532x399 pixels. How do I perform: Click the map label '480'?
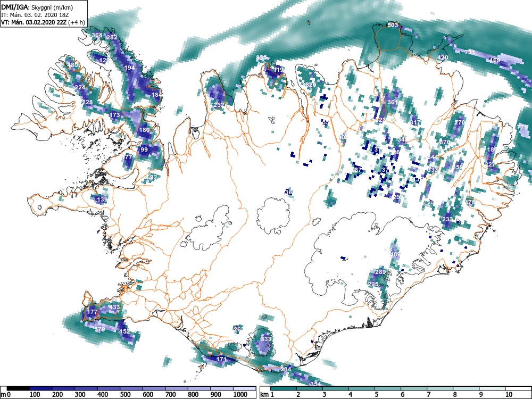(x=72, y=65)
